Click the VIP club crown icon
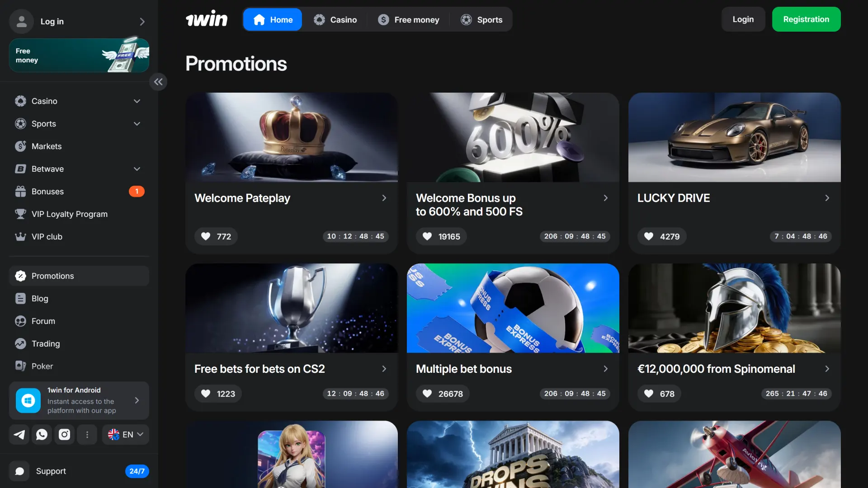This screenshot has width=868, height=488. click(20, 236)
